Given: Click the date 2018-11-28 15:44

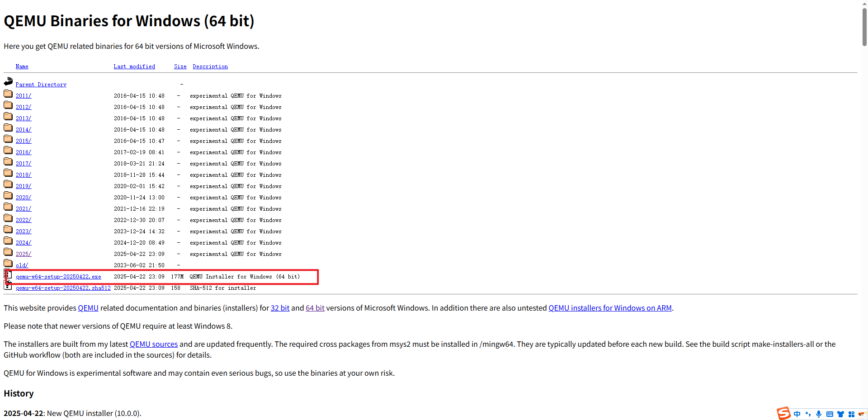Looking at the screenshot, I should click(x=139, y=175).
